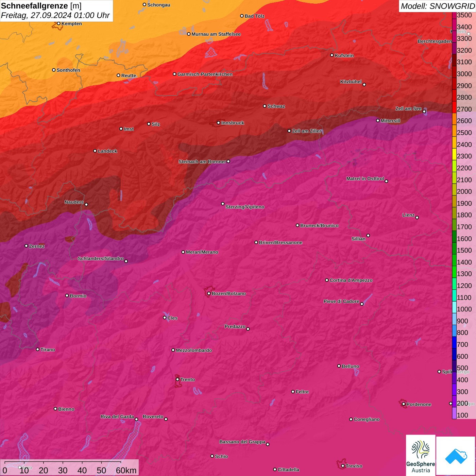Screen dimensions: 476x476
Task: Click the Steinach am Brenner label
Action: coord(202,161)
